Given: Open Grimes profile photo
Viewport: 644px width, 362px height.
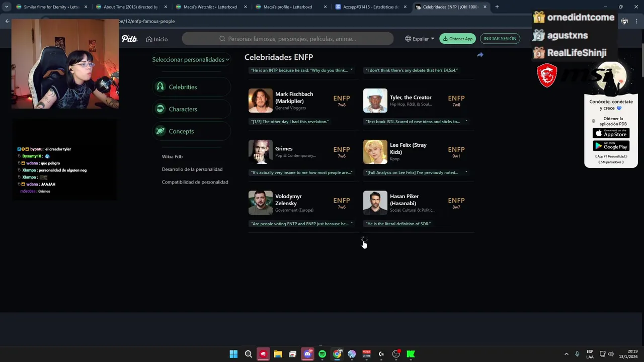Looking at the screenshot, I should coord(260,152).
